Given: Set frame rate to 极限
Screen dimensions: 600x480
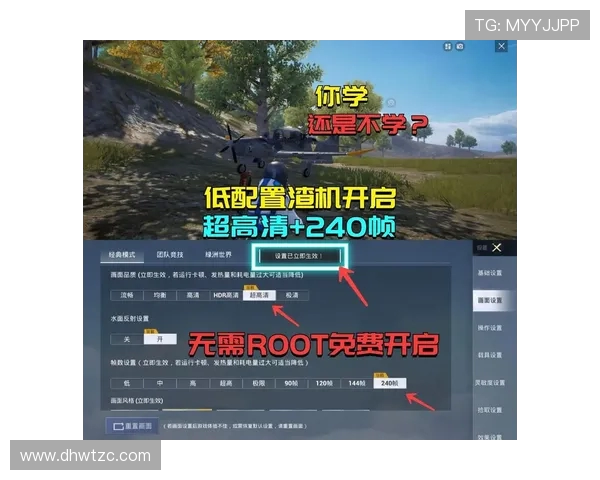Looking at the screenshot, I should [259, 383].
